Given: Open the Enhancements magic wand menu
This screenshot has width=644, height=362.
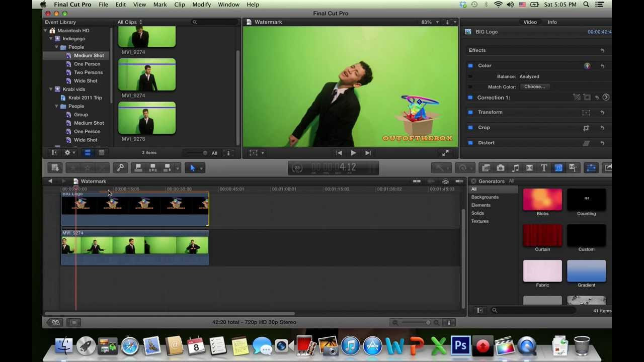Looking at the screenshot, I should pos(441,168).
